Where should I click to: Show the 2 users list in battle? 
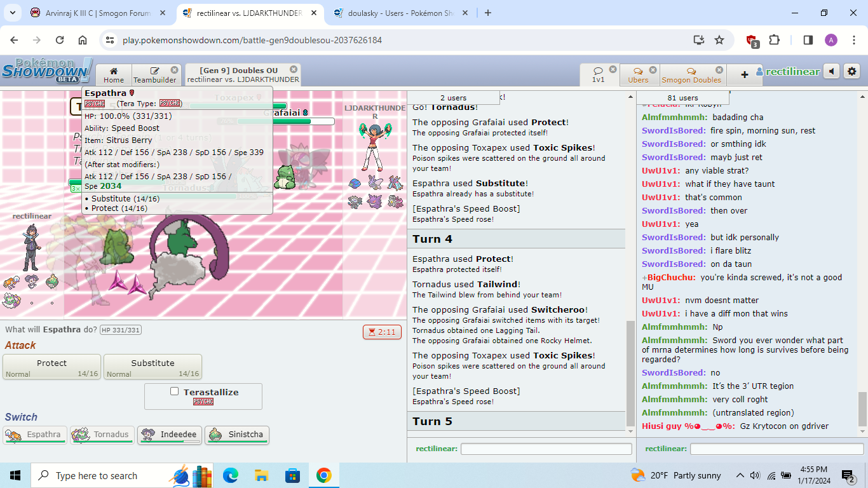point(453,98)
